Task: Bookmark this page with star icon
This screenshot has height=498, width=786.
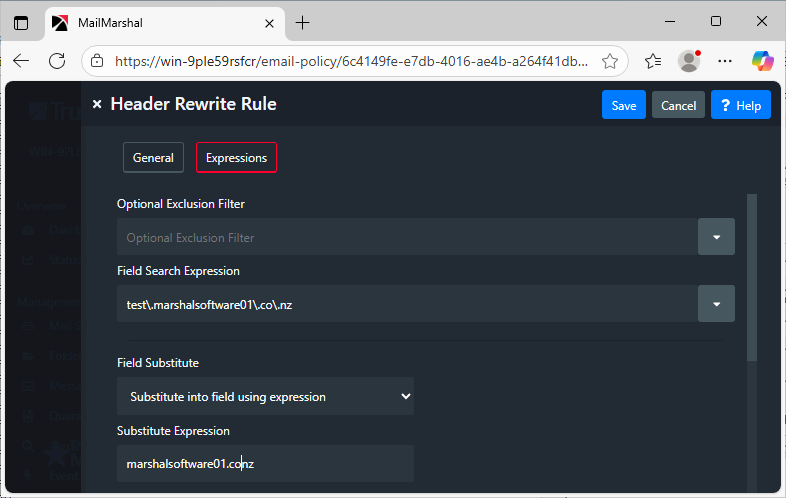Action: click(x=610, y=61)
